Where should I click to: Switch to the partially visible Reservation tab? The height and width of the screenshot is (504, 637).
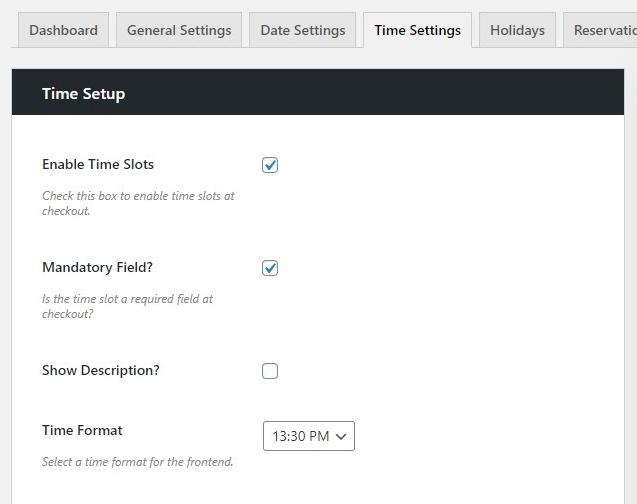(x=600, y=30)
